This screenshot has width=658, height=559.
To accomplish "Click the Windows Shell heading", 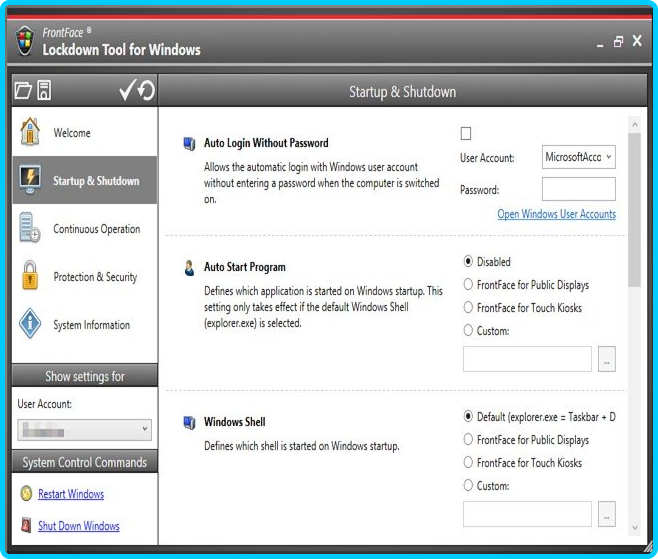I will (x=235, y=422).
